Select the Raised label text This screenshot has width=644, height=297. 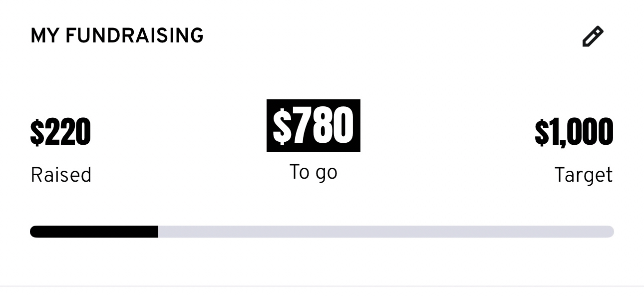tap(61, 175)
